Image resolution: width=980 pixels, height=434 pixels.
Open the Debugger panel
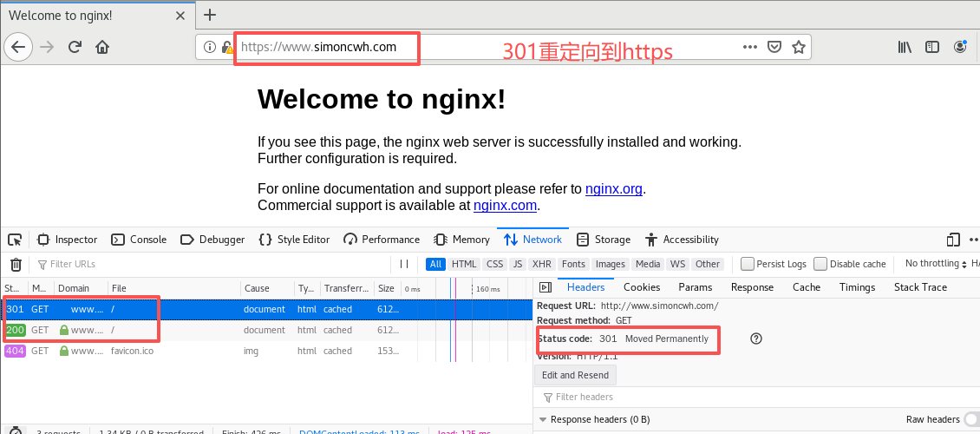pos(212,240)
